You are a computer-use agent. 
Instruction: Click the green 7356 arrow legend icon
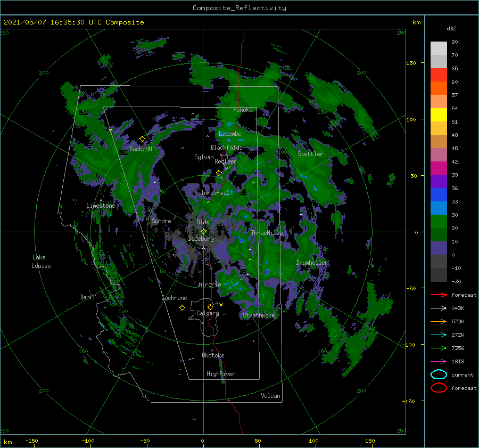(x=439, y=348)
